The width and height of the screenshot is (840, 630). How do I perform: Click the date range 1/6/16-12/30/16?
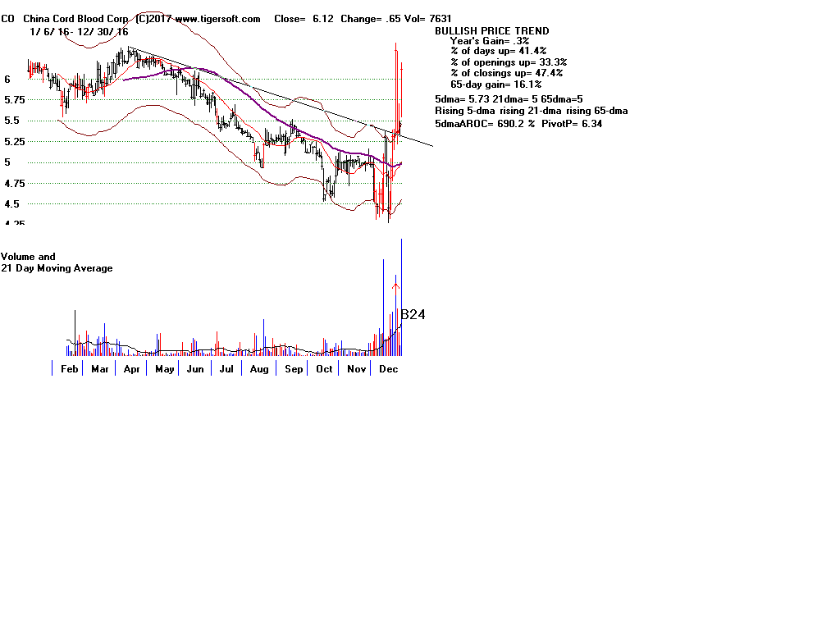79,31
